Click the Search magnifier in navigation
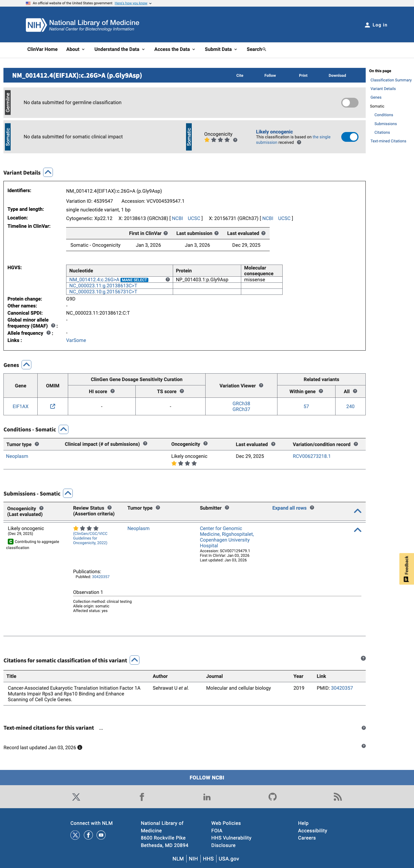 pos(264,49)
